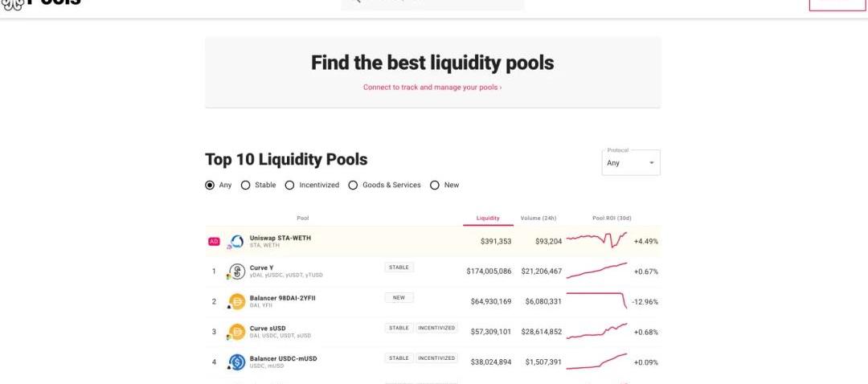Click the Curve Y pool token icon
This screenshot has height=384, width=868.
click(x=236, y=272)
